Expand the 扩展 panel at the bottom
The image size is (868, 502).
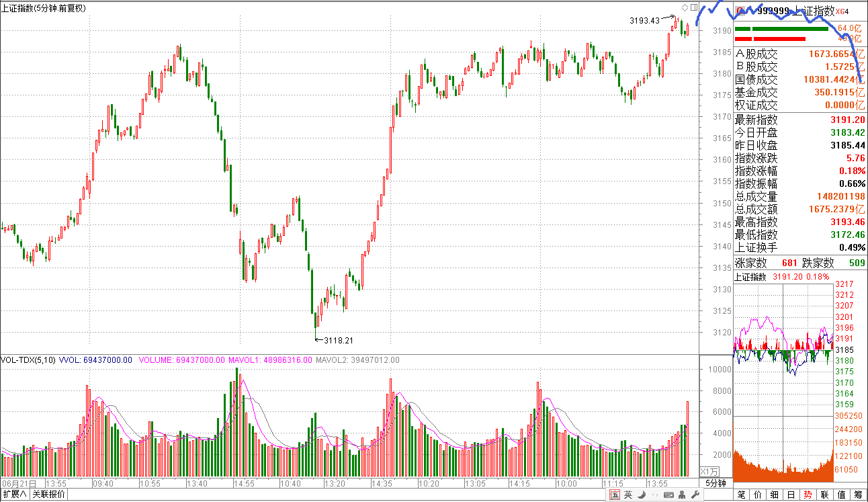point(15,495)
